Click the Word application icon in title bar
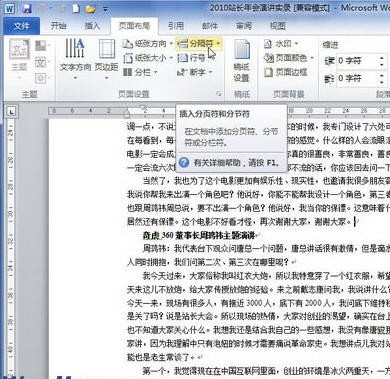Viewport: 390px width, 379px height. (10, 8)
